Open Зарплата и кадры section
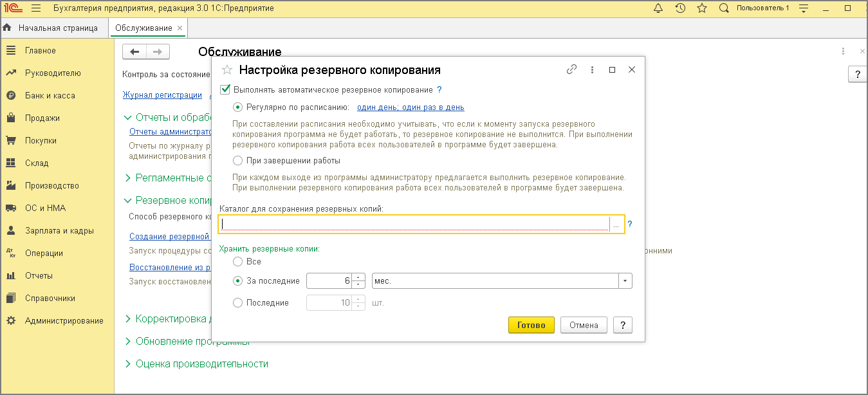868x395 pixels. point(59,230)
